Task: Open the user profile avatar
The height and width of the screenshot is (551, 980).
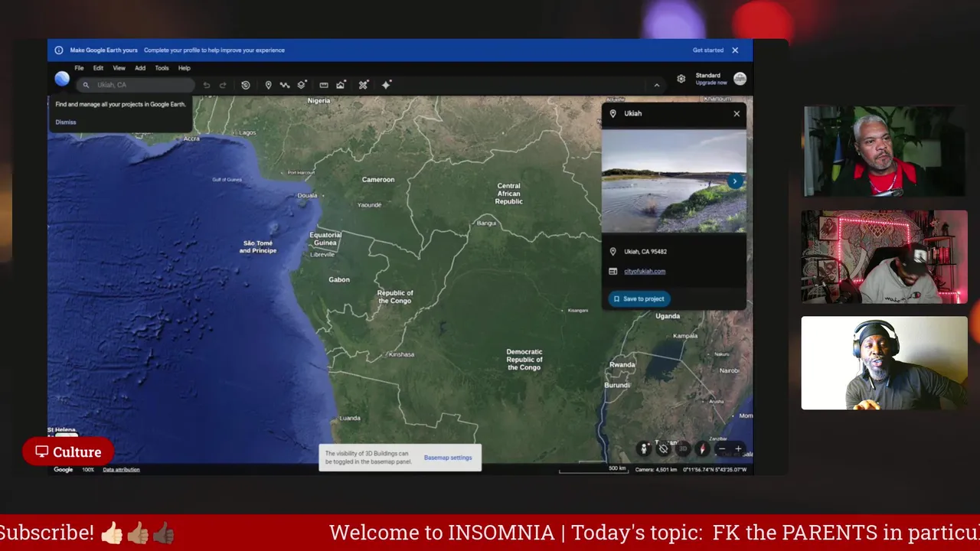Action: [x=740, y=79]
